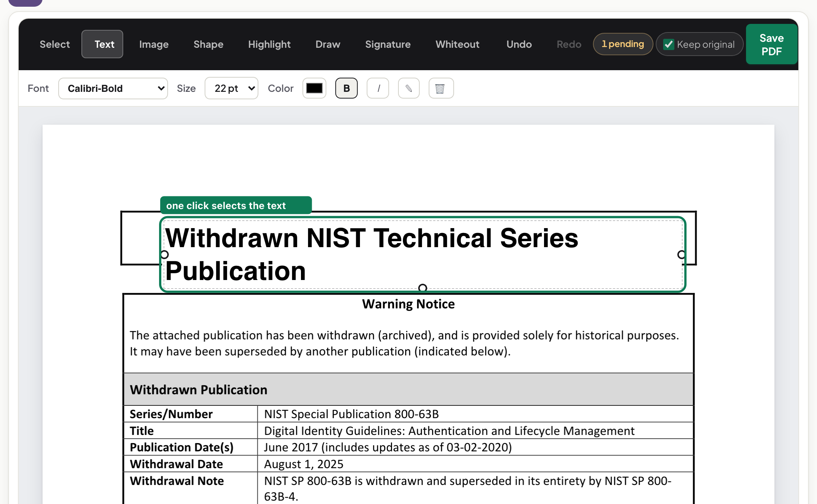Click the 'Digital Identity Guidelines' title cell
This screenshot has height=504, width=817.
click(x=449, y=431)
